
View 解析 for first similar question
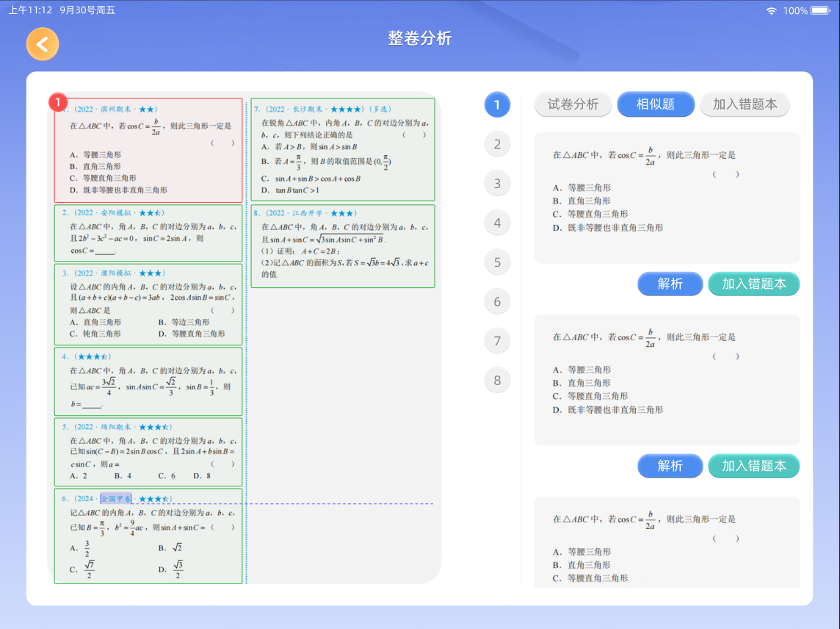(670, 284)
